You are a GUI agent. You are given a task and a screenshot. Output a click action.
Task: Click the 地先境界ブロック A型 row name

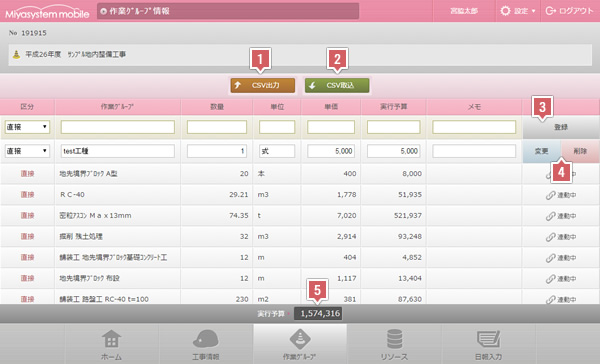coord(88,174)
